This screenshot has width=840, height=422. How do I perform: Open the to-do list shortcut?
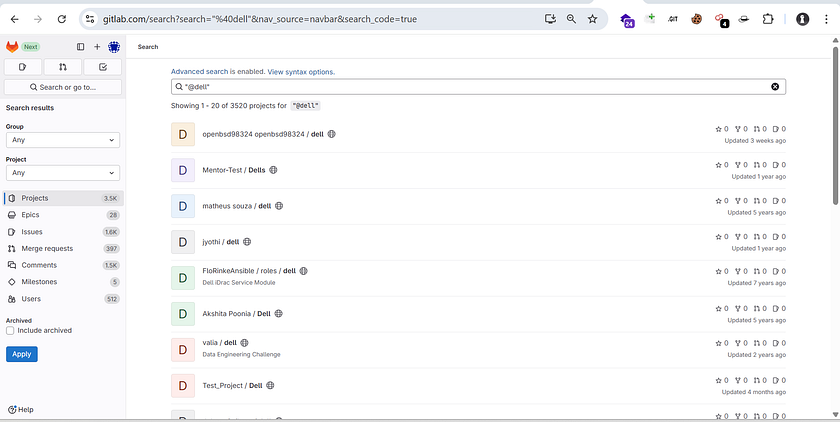click(103, 67)
